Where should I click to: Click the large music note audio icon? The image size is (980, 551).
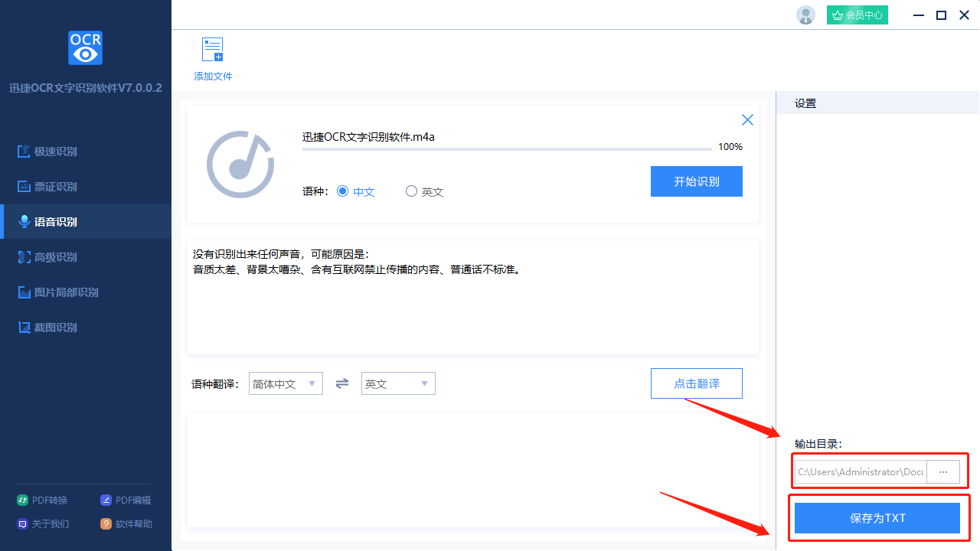tap(240, 165)
